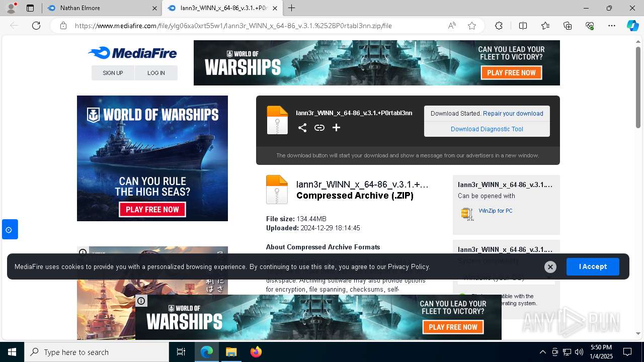The image size is (644, 362).
Task: Open the Download Diagnostic Tool link
Action: coord(487,129)
